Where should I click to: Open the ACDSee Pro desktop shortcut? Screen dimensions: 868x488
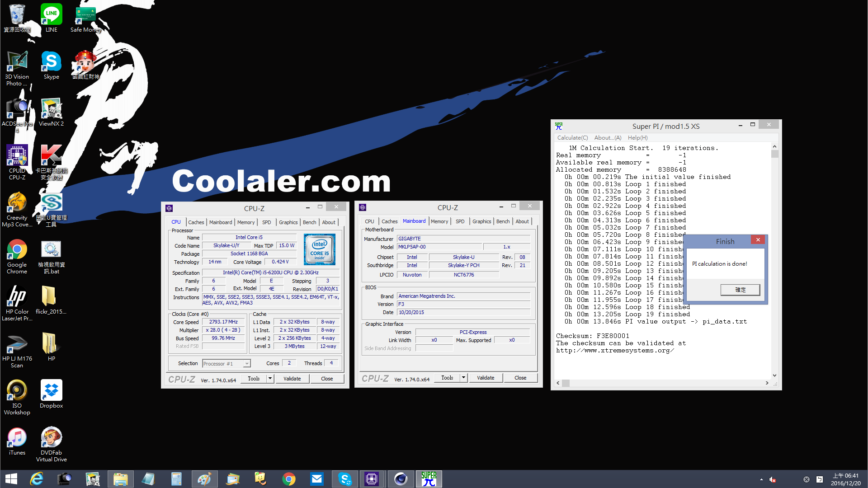tap(17, 115)
